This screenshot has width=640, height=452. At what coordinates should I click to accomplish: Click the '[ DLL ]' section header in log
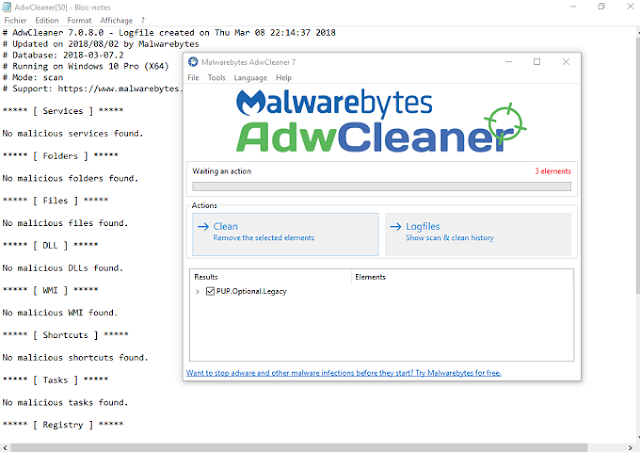coord(50,245)
